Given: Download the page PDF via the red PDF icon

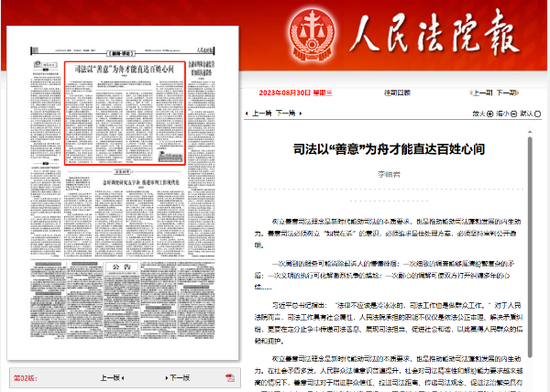Looking at the screenshot, I should (x=230, y=378).
